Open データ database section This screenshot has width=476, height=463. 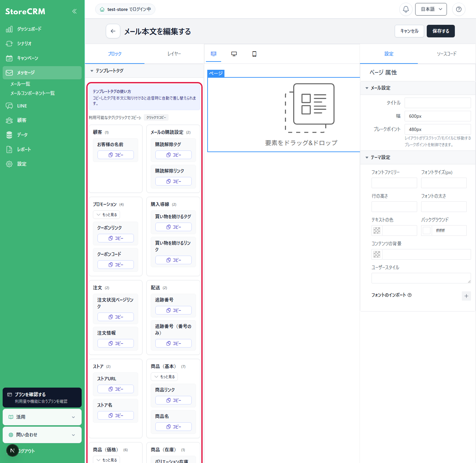(x=42, y=135)
